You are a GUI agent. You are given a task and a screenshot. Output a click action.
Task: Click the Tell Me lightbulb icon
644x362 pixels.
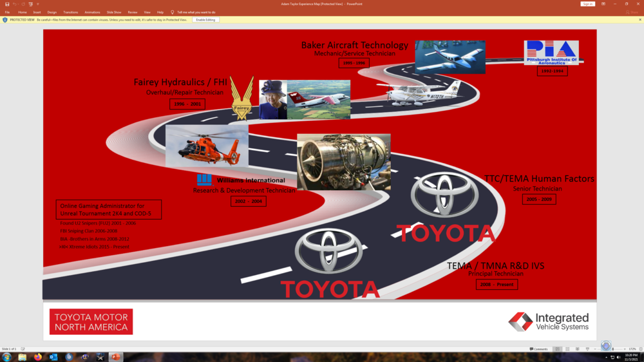pyautogui.click(x=172, y=12)
